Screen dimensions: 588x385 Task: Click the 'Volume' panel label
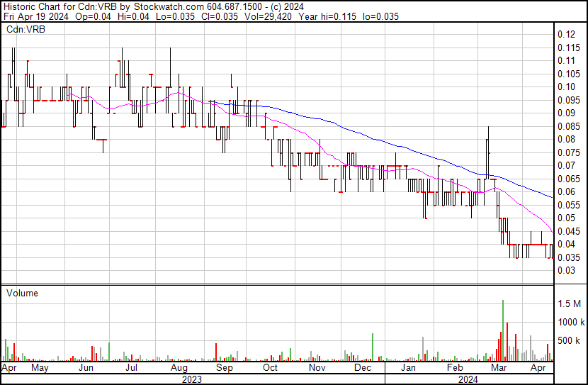coord(22,293)
